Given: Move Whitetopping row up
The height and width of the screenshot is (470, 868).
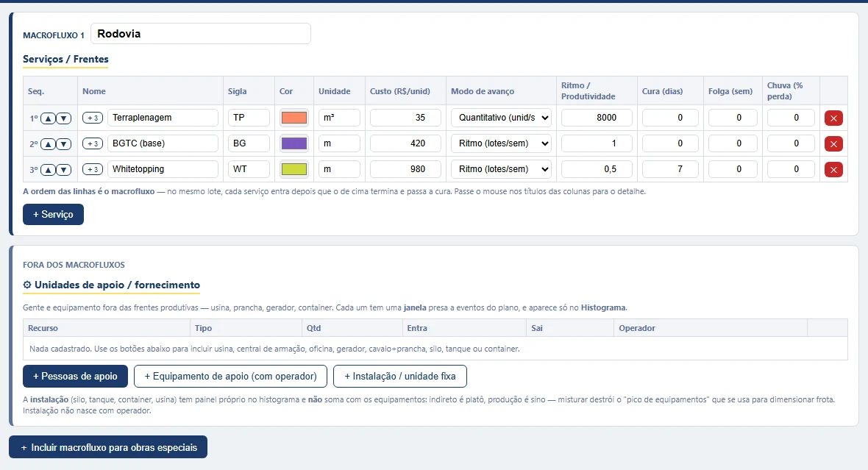Looking at the screenshot, I should [48, 169].
